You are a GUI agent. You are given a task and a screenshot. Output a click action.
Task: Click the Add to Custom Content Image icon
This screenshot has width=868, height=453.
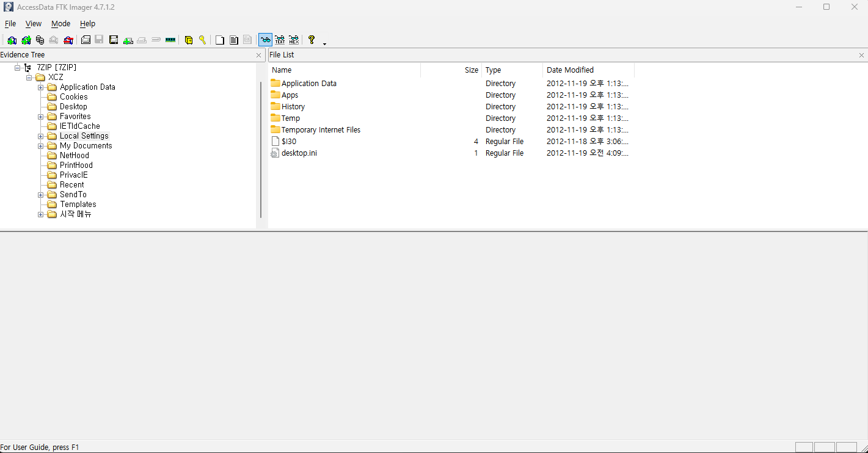(x=128, y=40)
